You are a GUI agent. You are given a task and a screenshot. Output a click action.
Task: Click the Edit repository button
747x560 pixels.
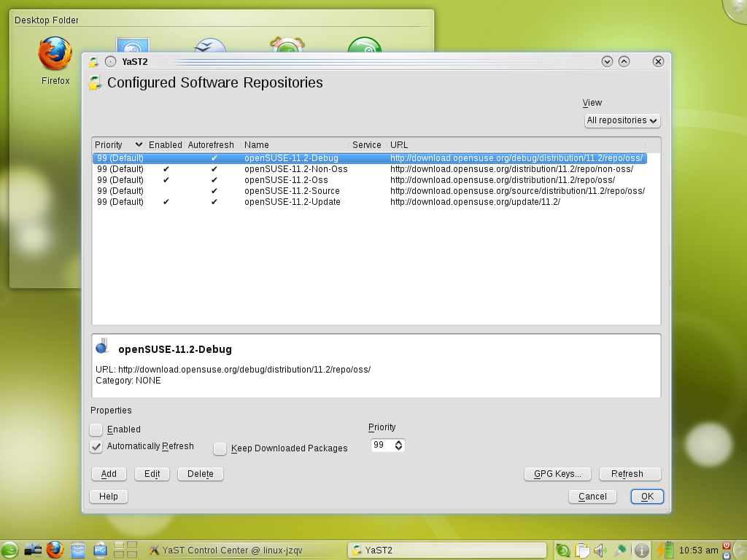tap(152, 474)
